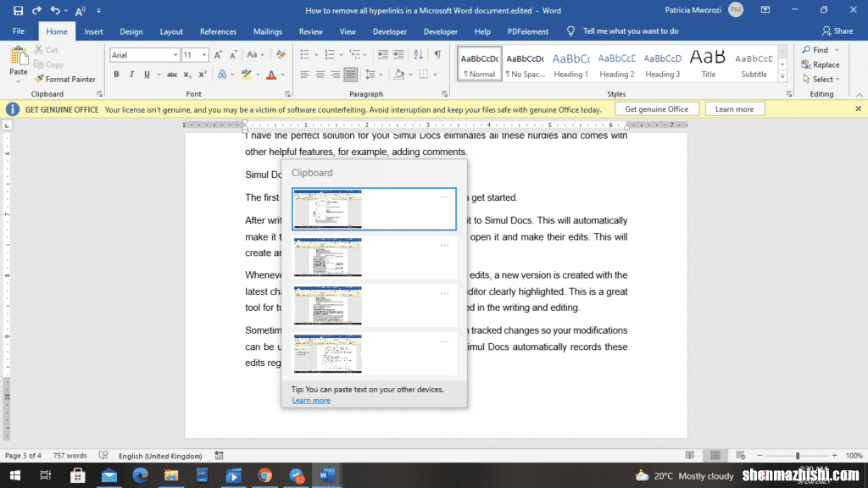Image resolution: width=868 pixels, height=488 pixels.
Task: Apply yellow text highlight color
Action: click(247, 75)
